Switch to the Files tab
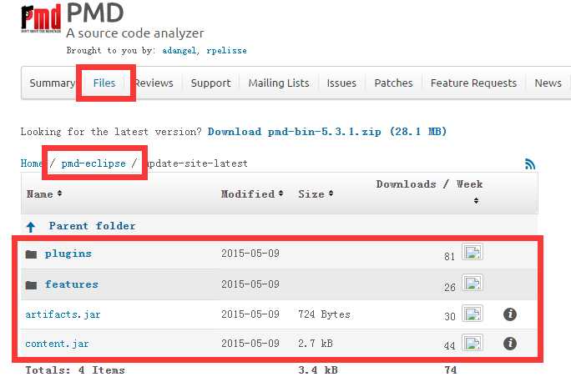The image size is (571, 392). pos(104,83)
